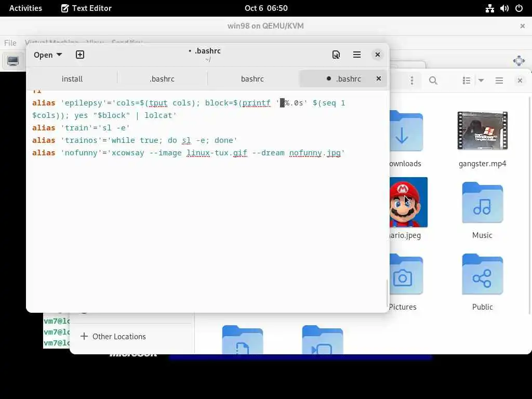Viewport: 532px width, 399px height.
Task: Select the Public folder in Files
Action: coord(482,274)
